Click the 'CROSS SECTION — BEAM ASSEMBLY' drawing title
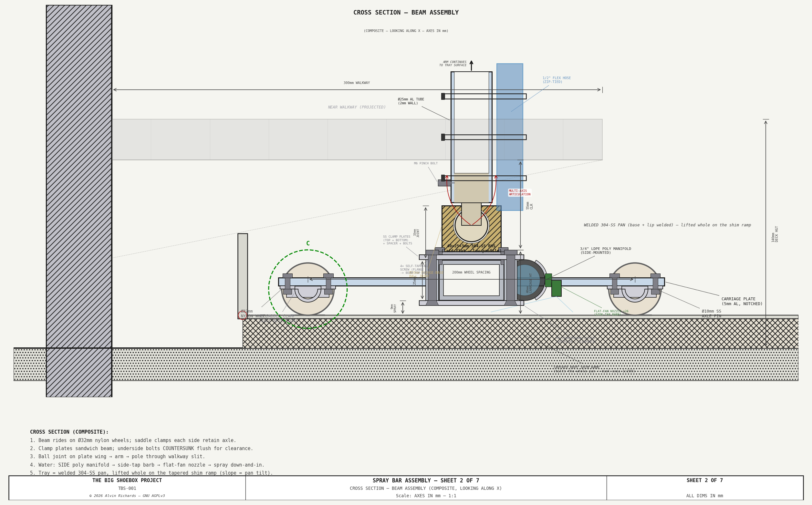 [406, 13]
